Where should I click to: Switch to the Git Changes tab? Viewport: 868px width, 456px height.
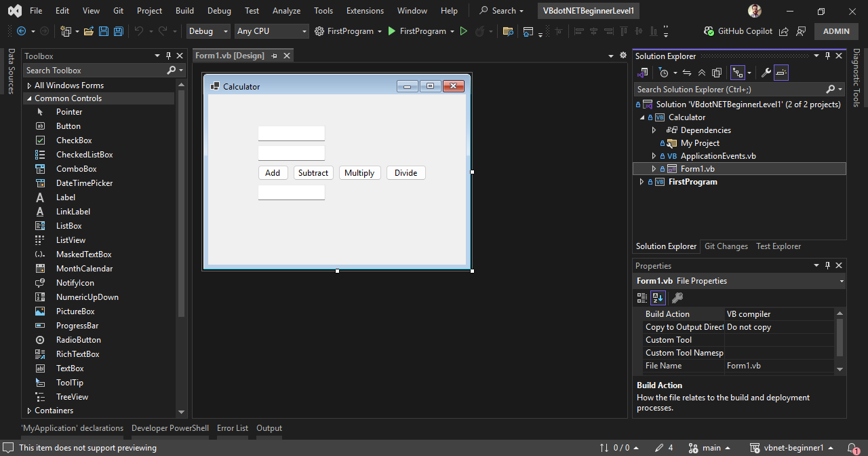click(726, 246)
